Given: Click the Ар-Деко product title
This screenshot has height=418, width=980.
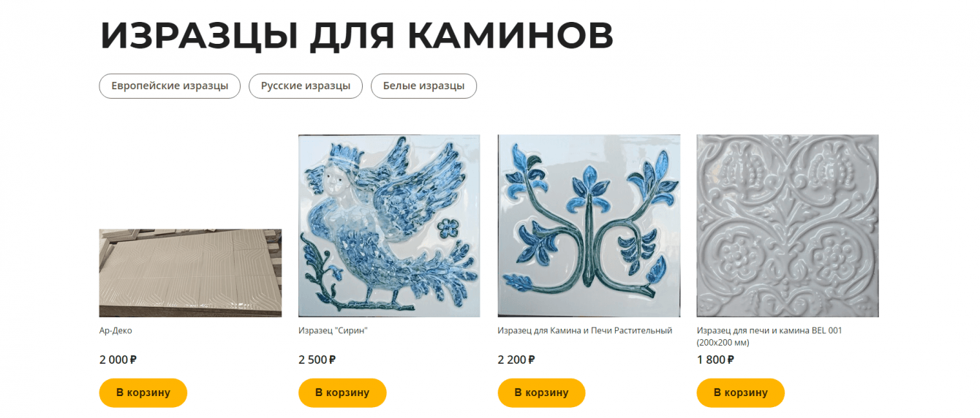Looking at the screenshot, I should [x=116, y=330].
